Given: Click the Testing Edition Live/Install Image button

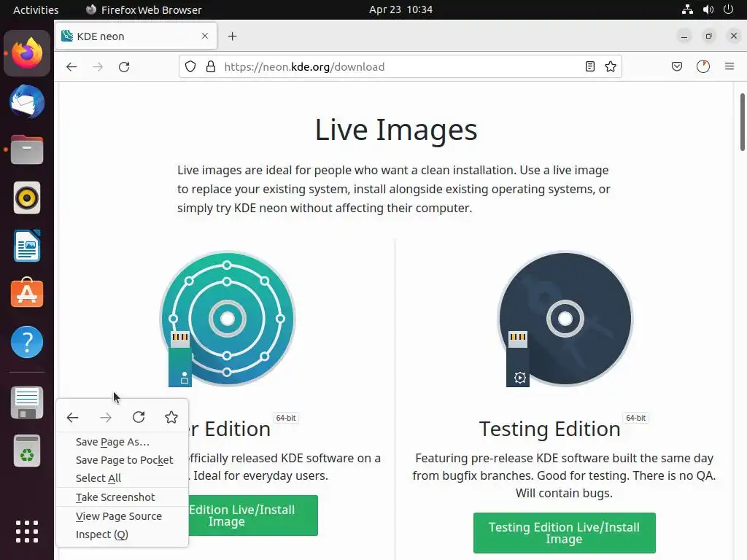Looking at the screenshot, I should coord(564,533).
